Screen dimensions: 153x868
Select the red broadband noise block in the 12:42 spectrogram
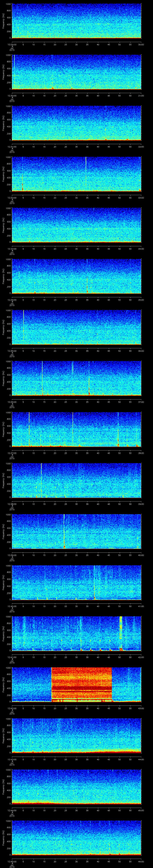[81, 685]
